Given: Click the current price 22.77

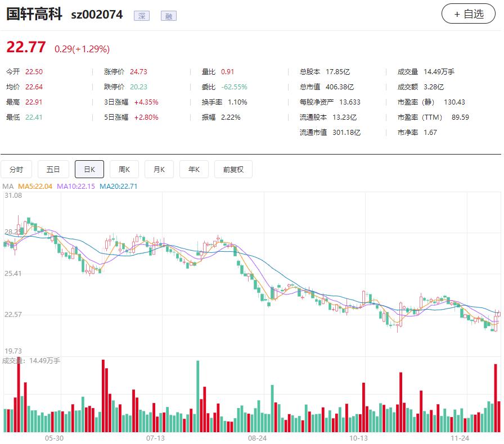Looking at the screenshot, I should click(25, 48).
